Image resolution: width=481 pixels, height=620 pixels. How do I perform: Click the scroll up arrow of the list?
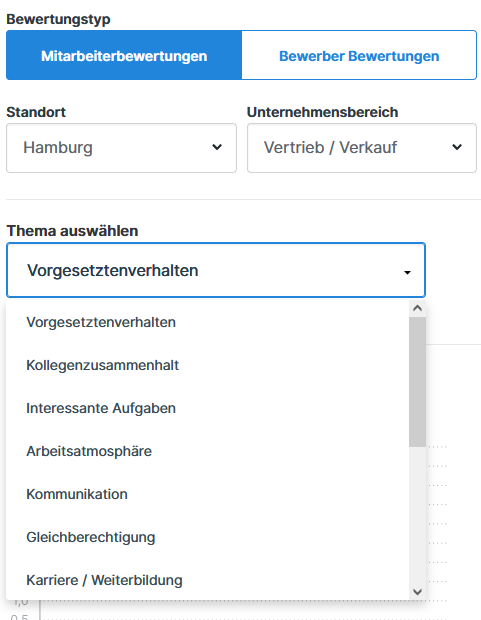[417, 308]
